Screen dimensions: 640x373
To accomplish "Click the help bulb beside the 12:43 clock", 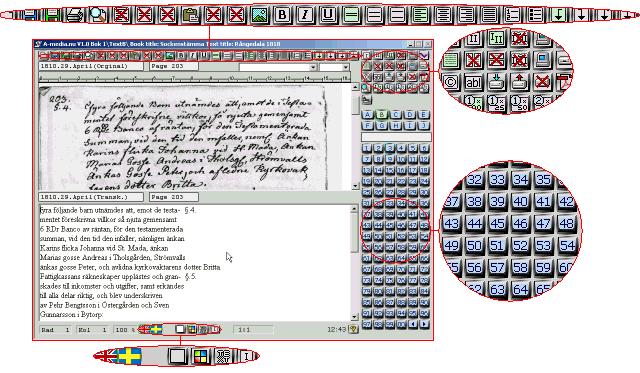I will pyautogui.click(x=353, y=329).
